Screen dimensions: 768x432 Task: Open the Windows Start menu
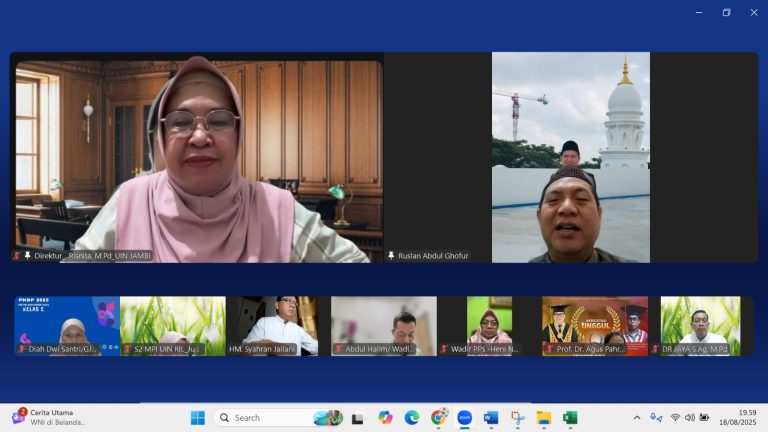[198, 418]
